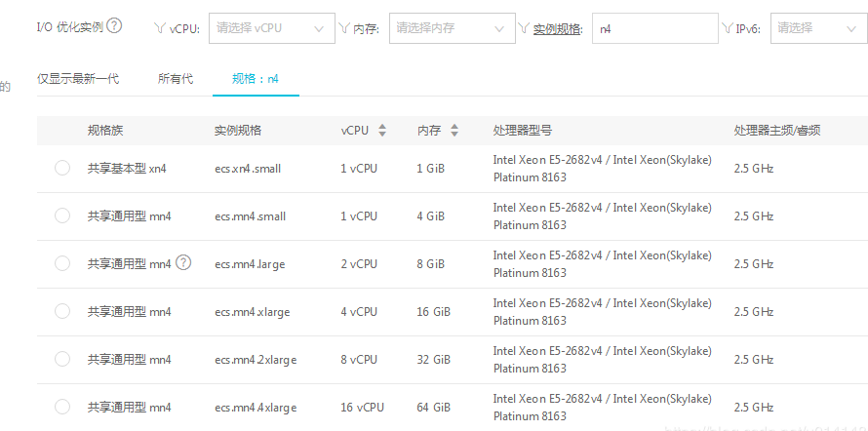Viewport: 868px width, 431px height.
Task: Click the 实例规格 column header
Action: pyautogui.click(x=238, y=131)
